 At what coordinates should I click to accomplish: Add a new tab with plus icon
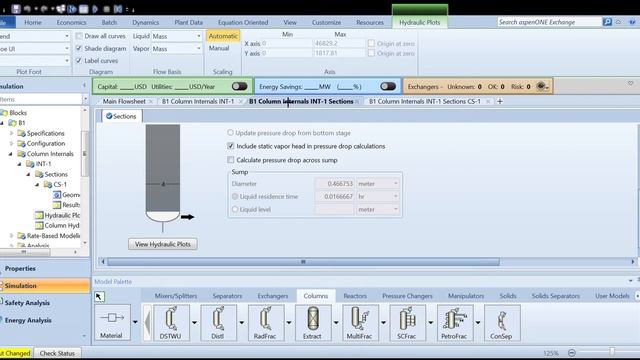tap(500, 101)
